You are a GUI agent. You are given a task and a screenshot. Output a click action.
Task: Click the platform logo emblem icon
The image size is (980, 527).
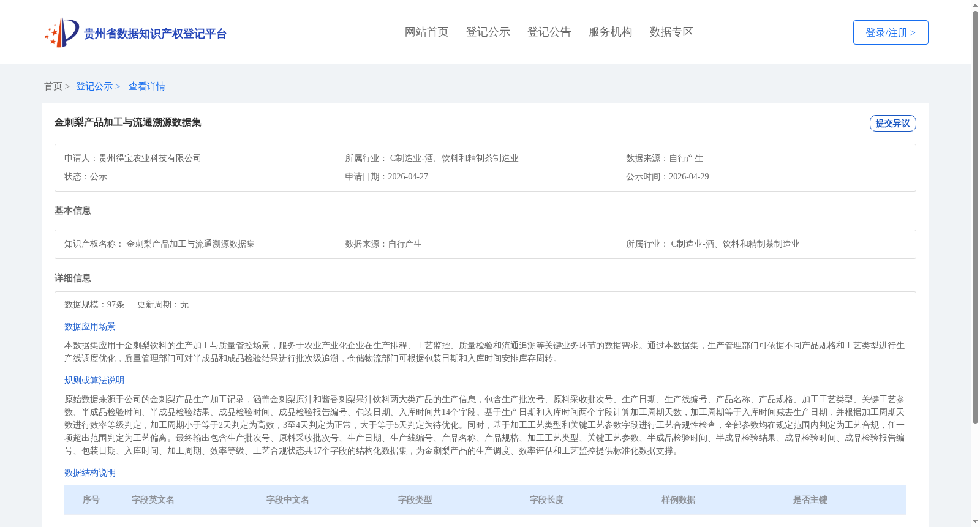tap(62, 32)
